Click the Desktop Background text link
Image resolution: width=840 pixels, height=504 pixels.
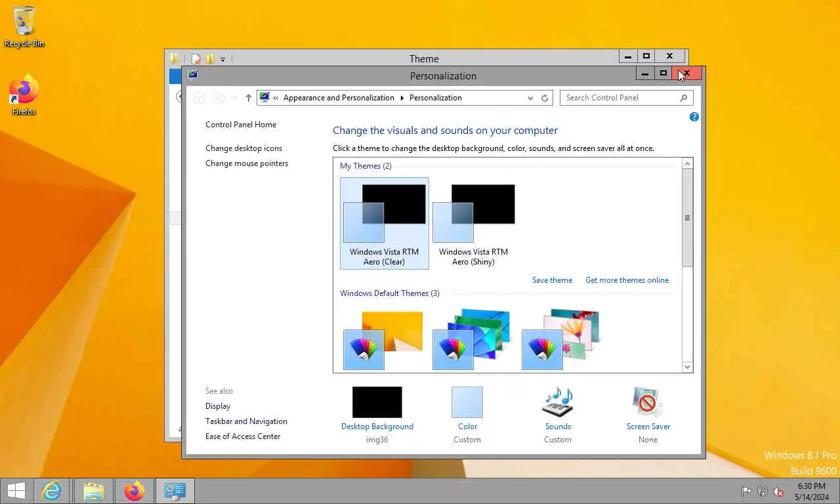click(377, 427)
